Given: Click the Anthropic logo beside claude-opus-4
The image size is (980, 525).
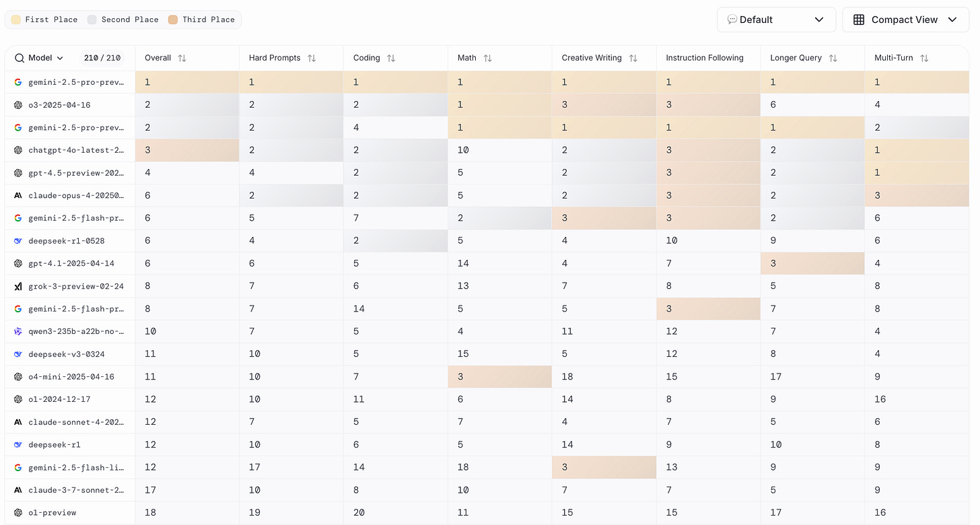Looking at the screenshot, I should (x=18, y=195).
